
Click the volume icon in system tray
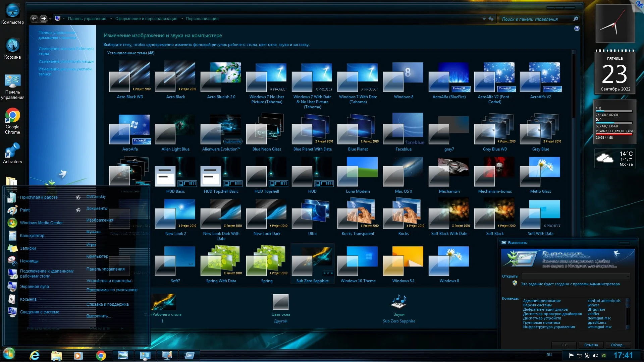[x=595, y=355]
